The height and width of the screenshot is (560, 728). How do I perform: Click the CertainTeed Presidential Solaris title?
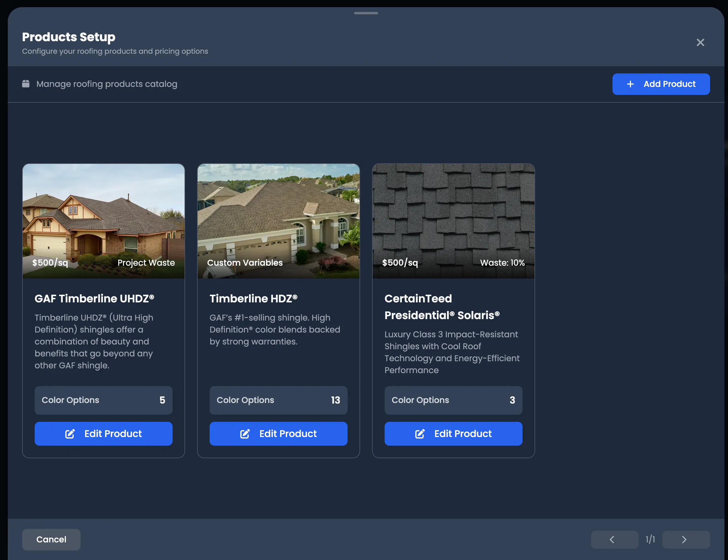tap(442, 307)
